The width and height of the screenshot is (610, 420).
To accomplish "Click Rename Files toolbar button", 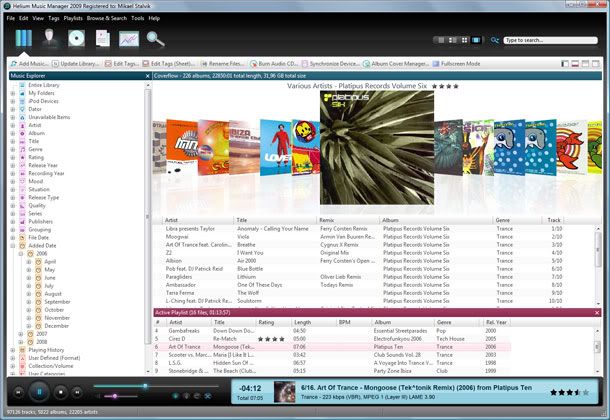I will [223, 64].
